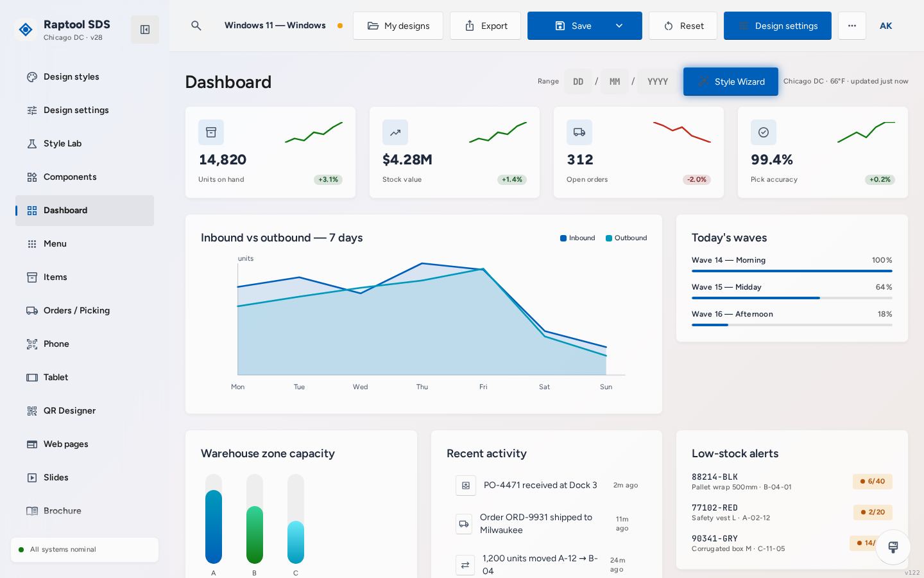This screenshot has height=578, width=924.
Task: Navigate to Orders / Picking
Action: pos(85,311)
